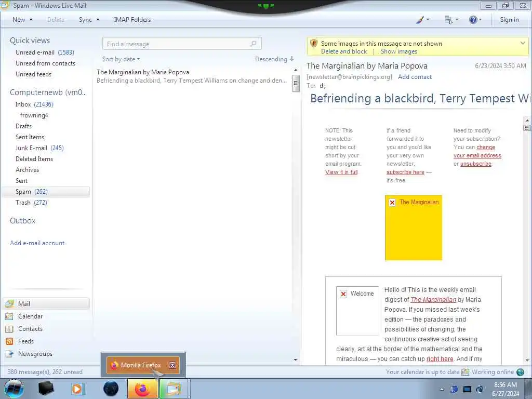Click the reading pane scroll down arrow
The height and width of the screenshot is (399, 532).
pyautogui.click(x=527, y=360)
